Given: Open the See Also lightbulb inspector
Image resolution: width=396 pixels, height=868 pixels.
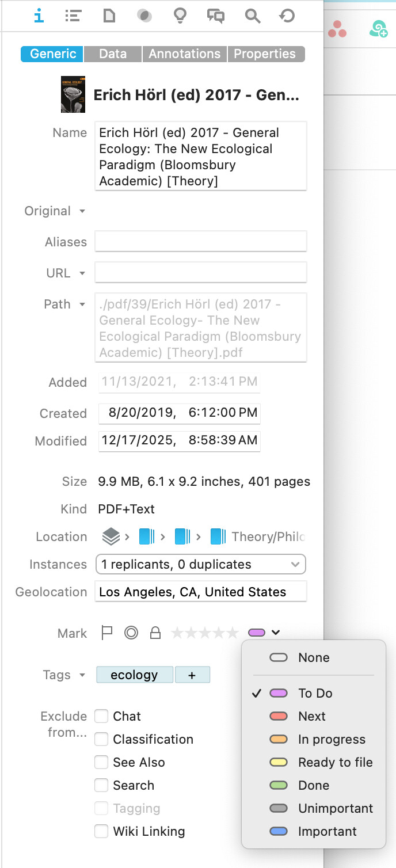Looking at the screenshot, I should (180, 16).
